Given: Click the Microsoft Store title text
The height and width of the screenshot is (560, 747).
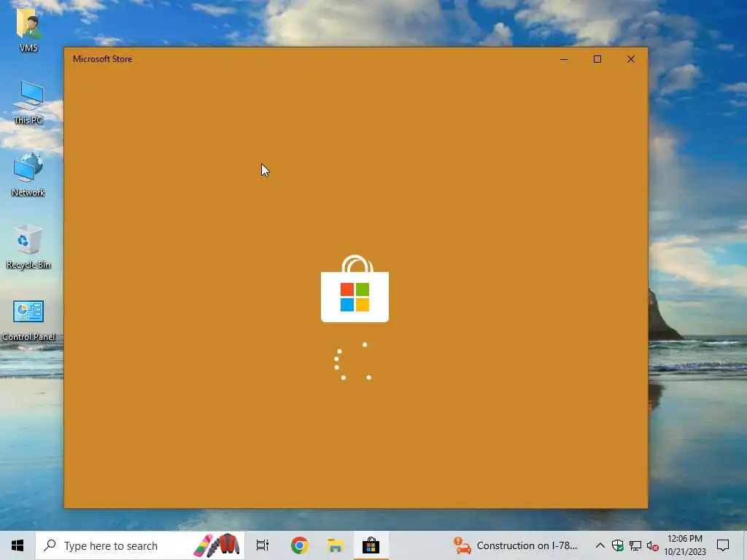Looking at the screenshot, I should [102, 59].
